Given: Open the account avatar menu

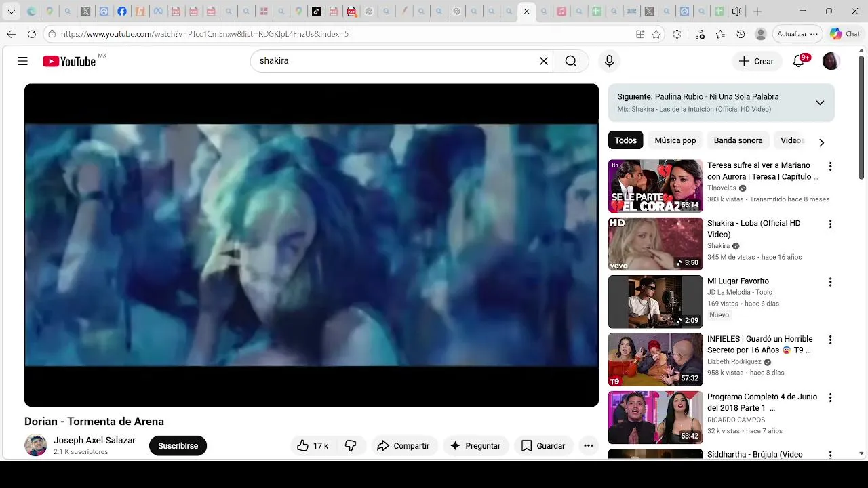Looking at the screenshot, I should click(x=831, y=61).
